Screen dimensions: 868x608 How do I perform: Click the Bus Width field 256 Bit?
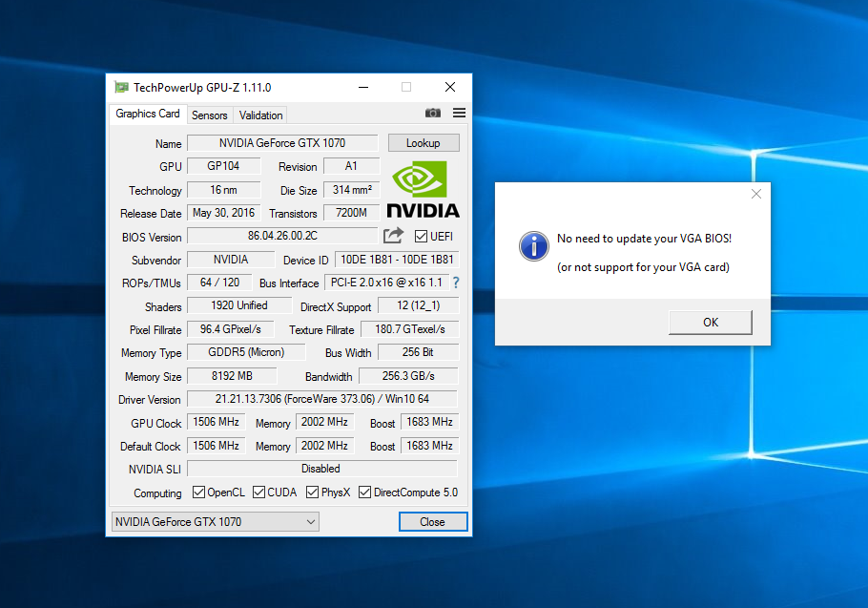(419, 352)
